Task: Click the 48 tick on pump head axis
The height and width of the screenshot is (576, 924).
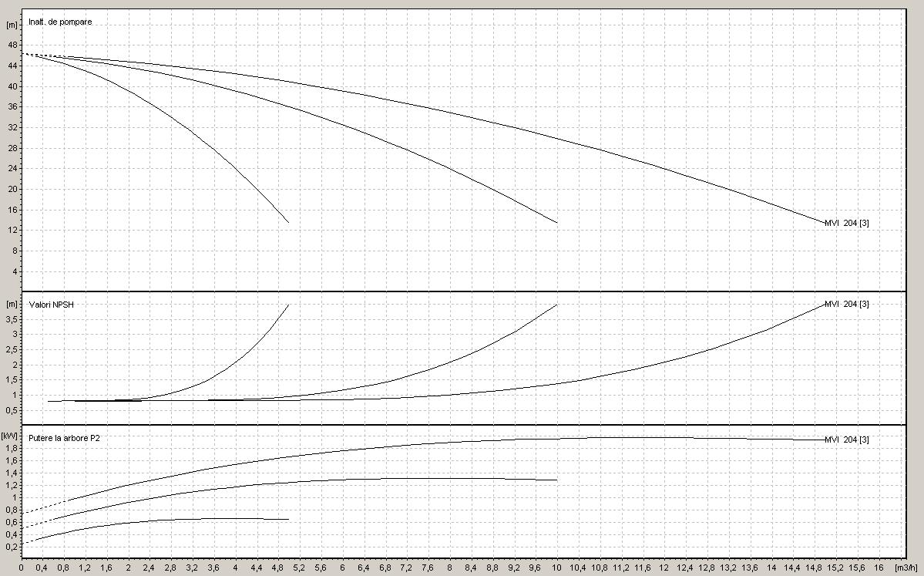Action: click(x=12, y=45)
